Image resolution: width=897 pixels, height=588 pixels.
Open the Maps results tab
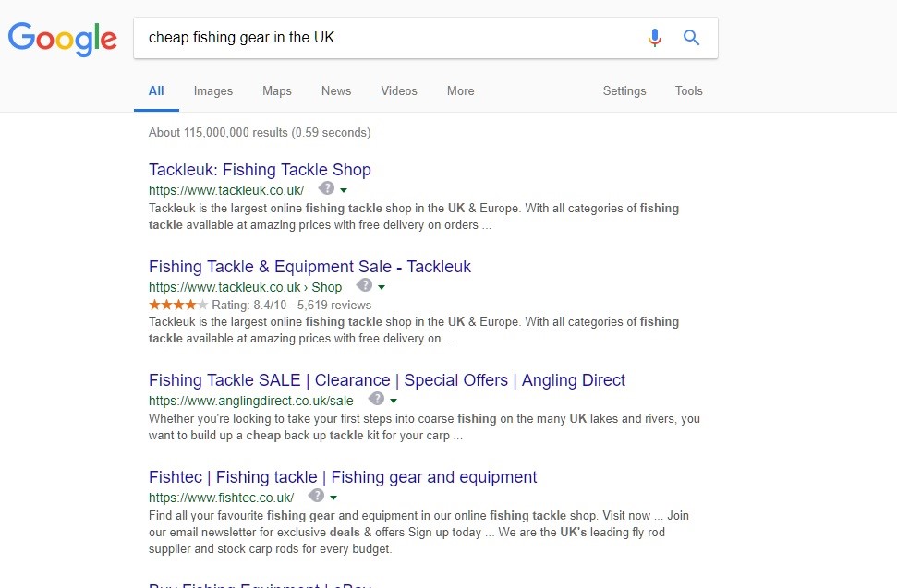(277, 90)
